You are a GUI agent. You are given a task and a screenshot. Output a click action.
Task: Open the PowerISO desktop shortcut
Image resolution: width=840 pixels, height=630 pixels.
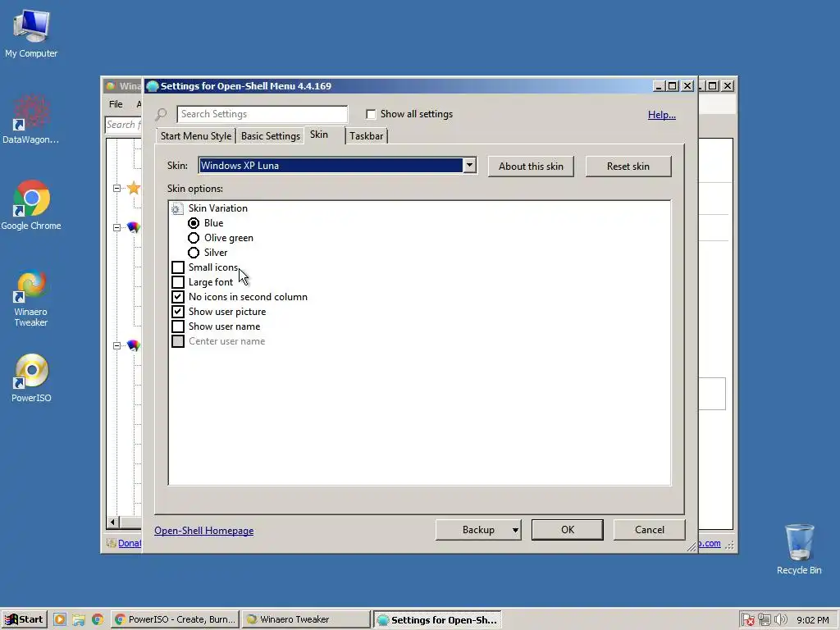coord(31,377)
